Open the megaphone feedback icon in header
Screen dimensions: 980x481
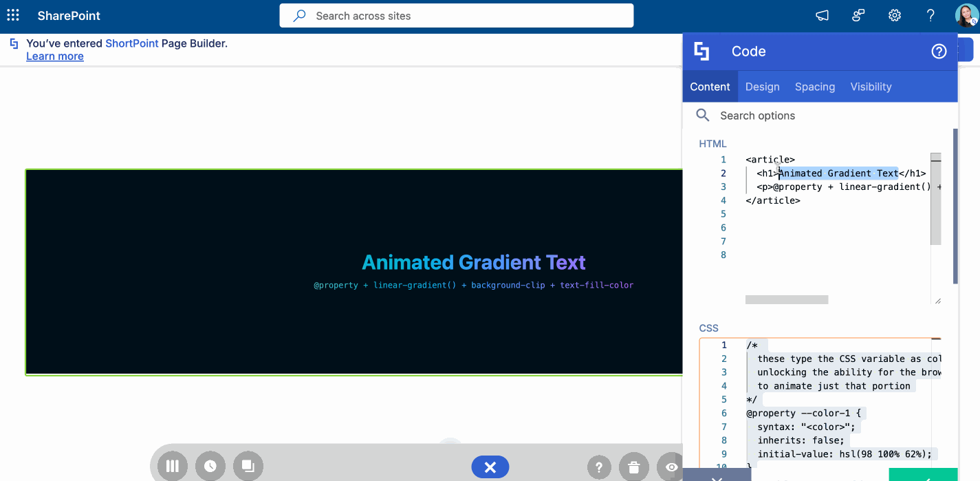(x=822, y=15)
